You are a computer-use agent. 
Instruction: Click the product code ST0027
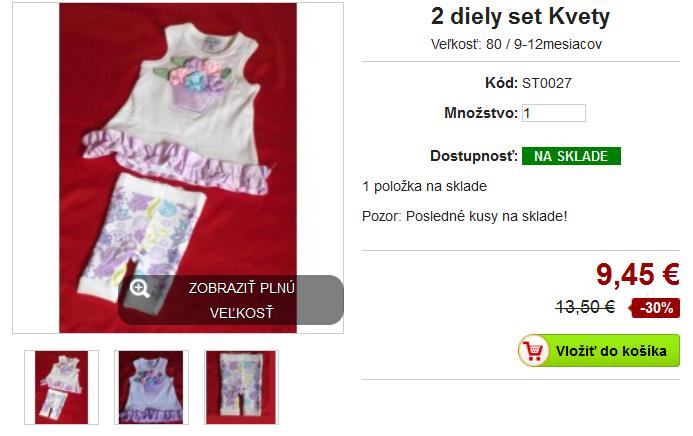[547, 83]
